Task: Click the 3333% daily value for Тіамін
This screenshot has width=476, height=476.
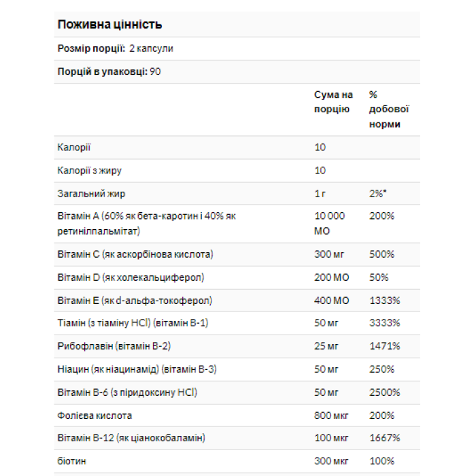Action: pos(385,323)
